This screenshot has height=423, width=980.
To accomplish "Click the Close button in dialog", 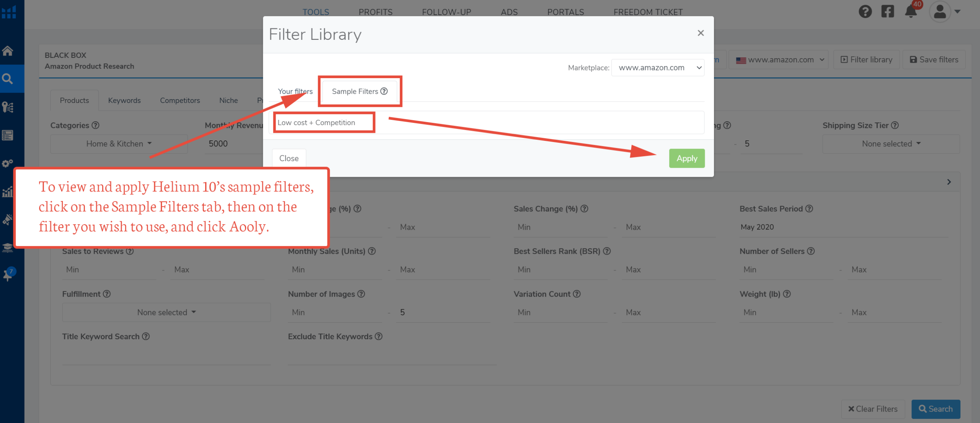I will click(289, 158).
